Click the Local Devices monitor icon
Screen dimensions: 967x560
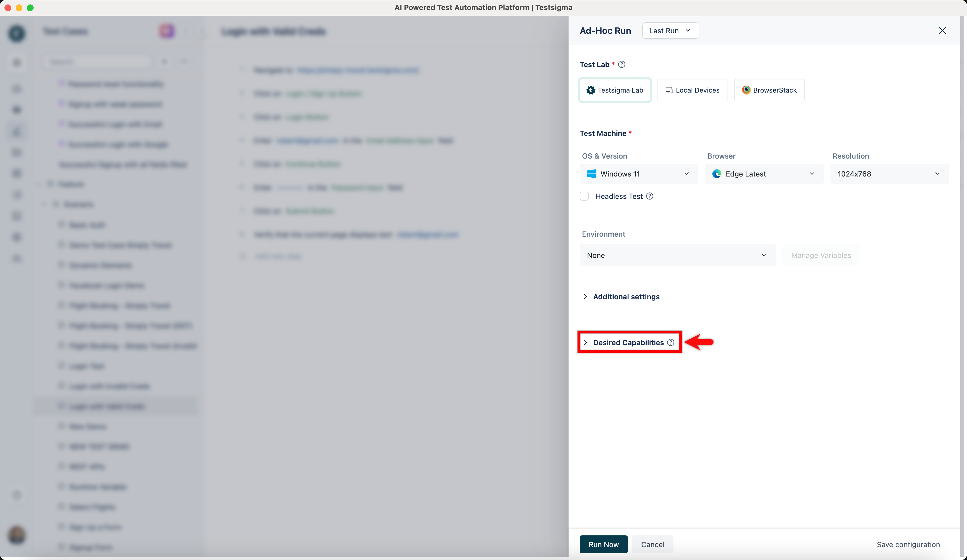click(669, 90)
